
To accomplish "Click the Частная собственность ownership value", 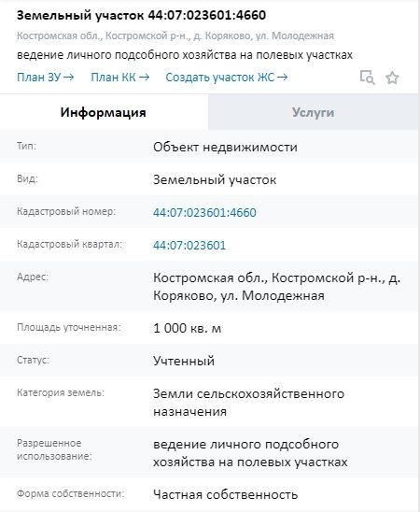I will [x=225, y=494].
